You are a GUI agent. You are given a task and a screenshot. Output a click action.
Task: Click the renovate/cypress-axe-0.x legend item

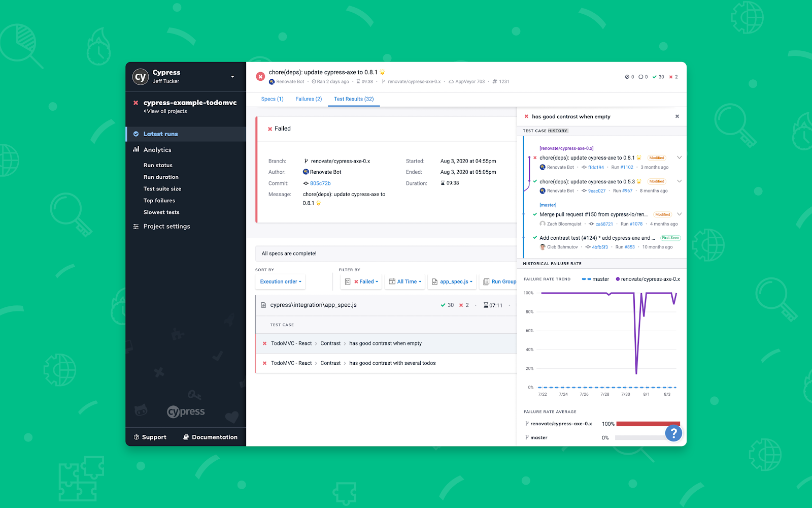pos(648,279)
